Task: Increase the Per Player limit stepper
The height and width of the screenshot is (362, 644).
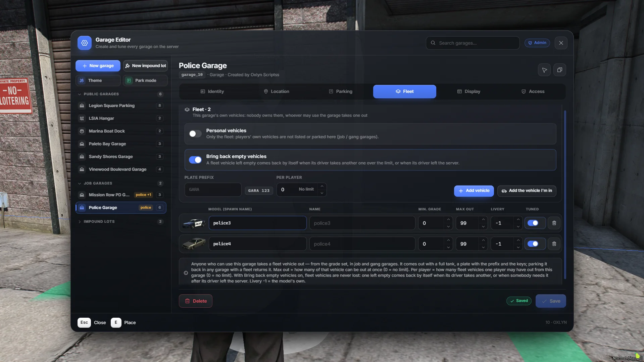Action: [322, 186]
